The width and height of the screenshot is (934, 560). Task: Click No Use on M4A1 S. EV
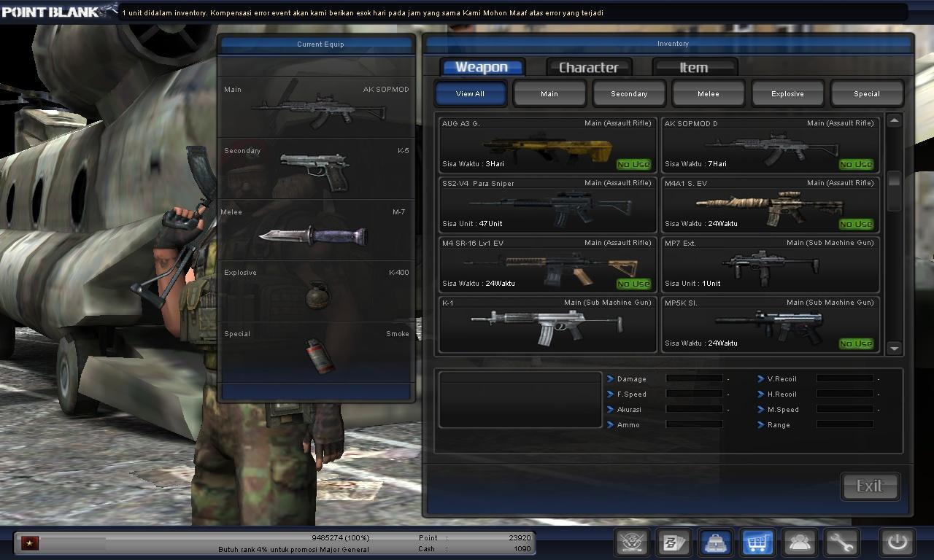[x=856, y=224]
